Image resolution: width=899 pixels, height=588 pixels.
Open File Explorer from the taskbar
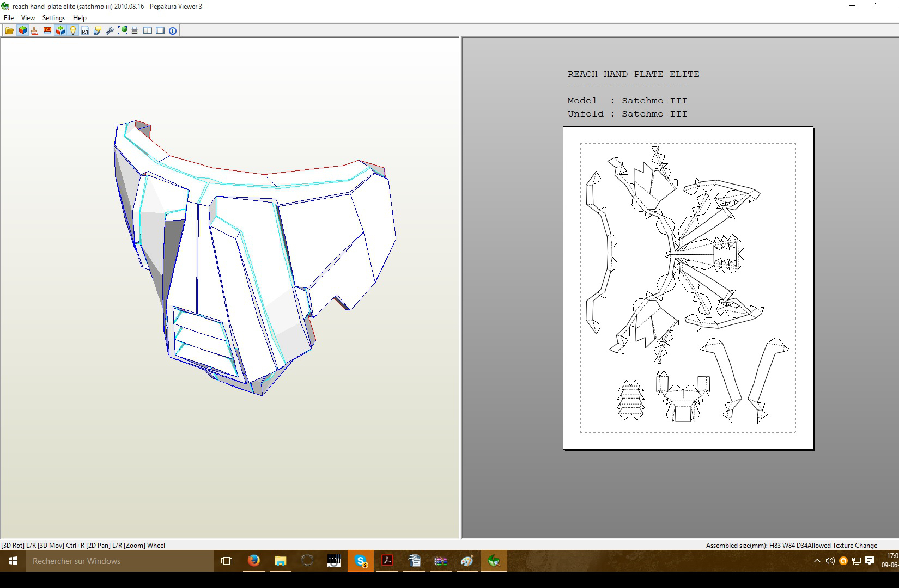coord(280,561)
